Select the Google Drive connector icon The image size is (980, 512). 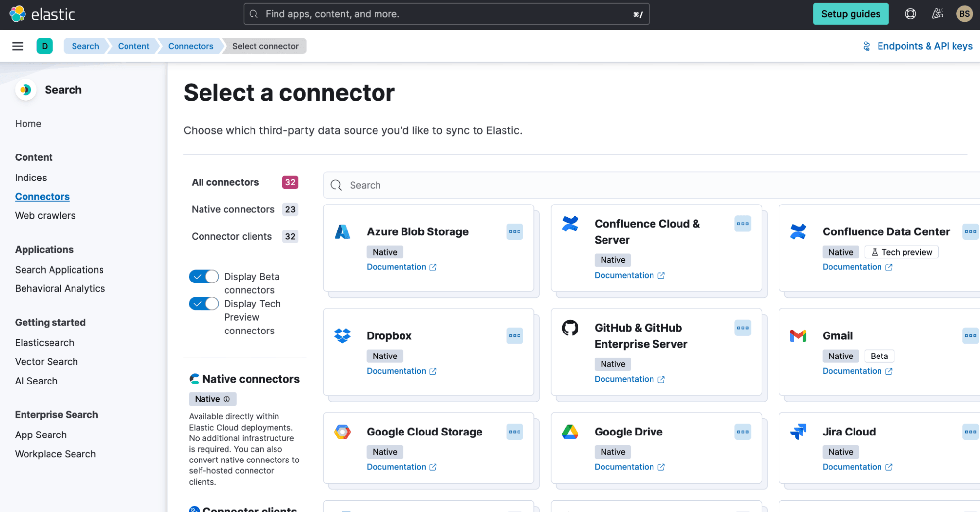point(571,432)
